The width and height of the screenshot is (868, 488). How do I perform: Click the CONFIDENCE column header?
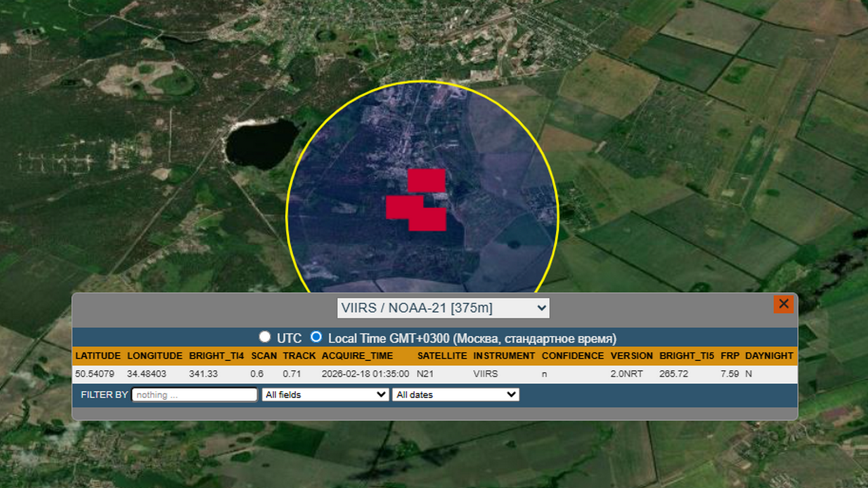572,356
